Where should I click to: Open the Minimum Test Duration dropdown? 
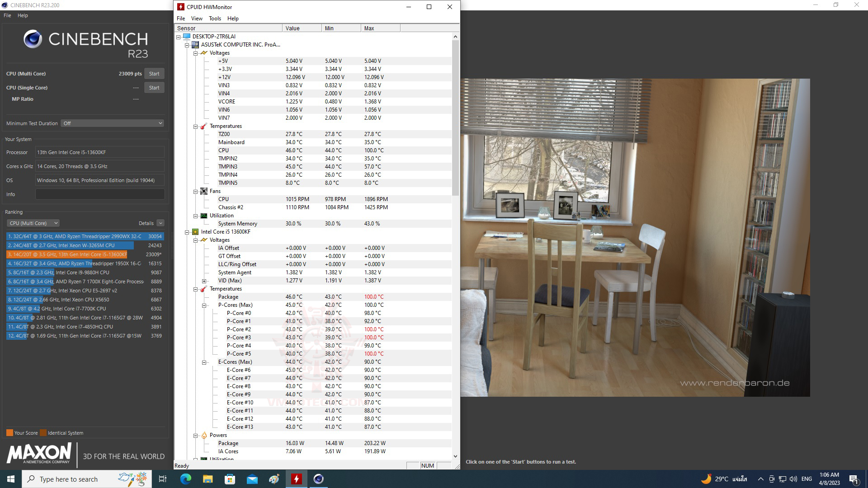pos(112,123)
